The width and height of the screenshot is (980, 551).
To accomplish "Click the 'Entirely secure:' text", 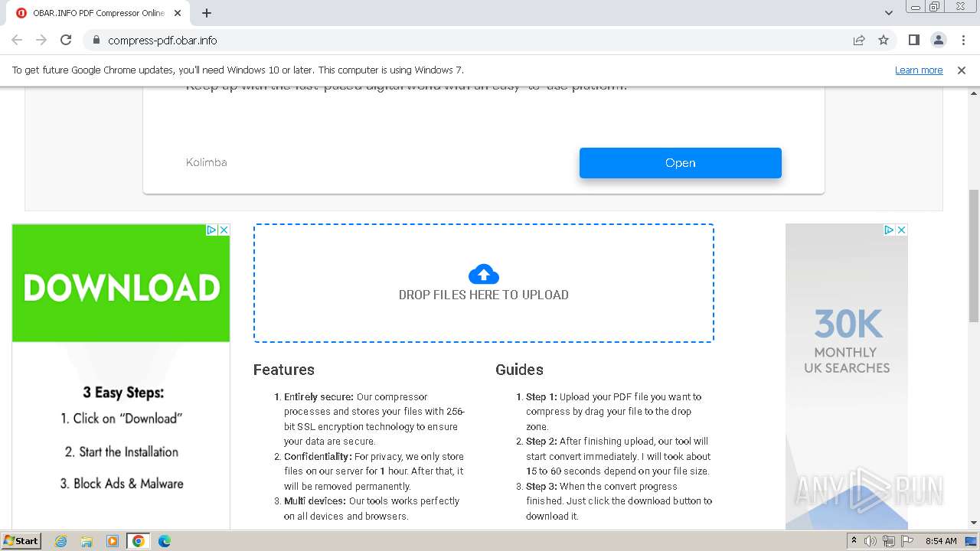I will (318, 397).
